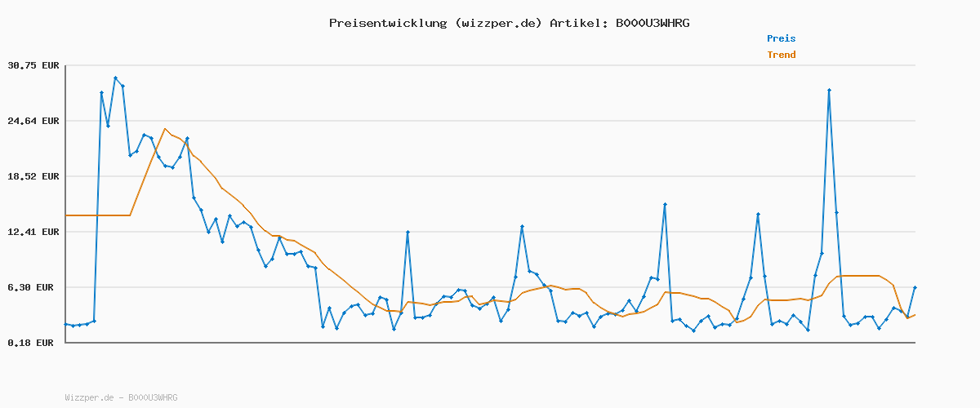Click the article ID B000U3WHRG in the title
The width and height of the screenshot is (980, 408).
(652, 23)
